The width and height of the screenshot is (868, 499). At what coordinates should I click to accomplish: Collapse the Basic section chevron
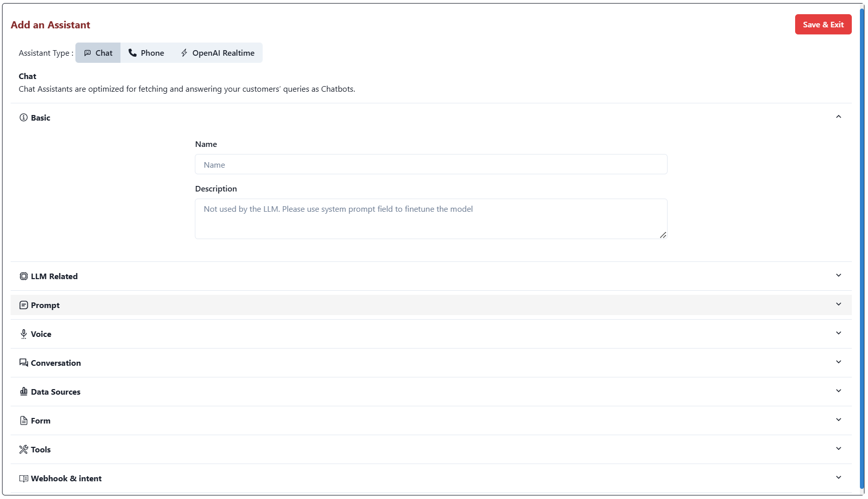point(839,117)
